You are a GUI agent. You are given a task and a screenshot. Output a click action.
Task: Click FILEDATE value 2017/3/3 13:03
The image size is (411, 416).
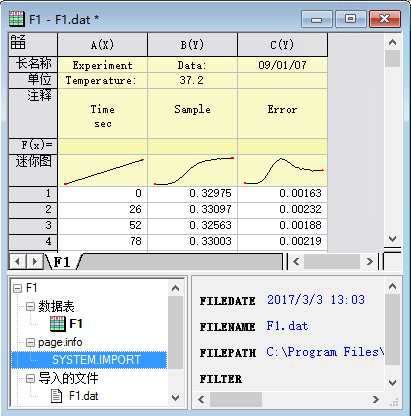316,300
